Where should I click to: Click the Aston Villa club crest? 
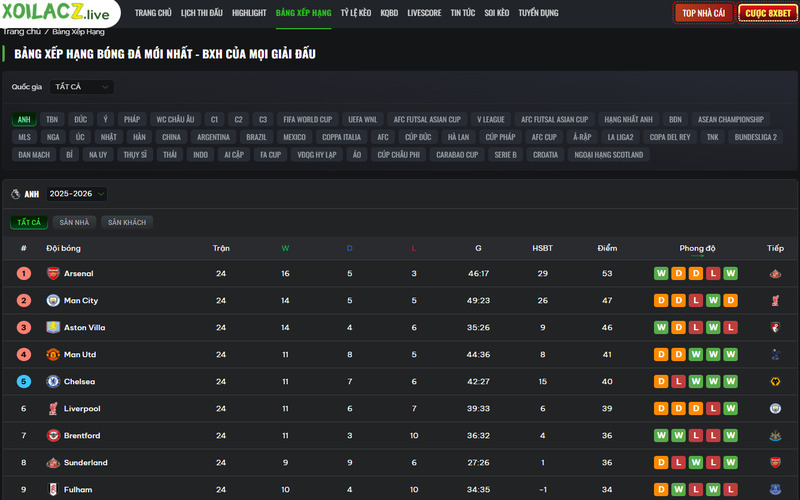[x=53, y=327]
